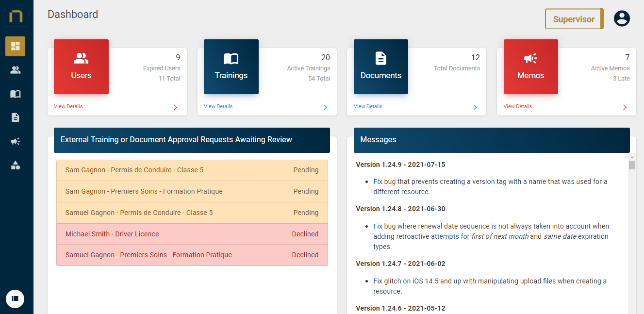Open Memos via the megaphone sidebar icon
Image resolution: width=644 pixels, height=314 pixels.
16,141
